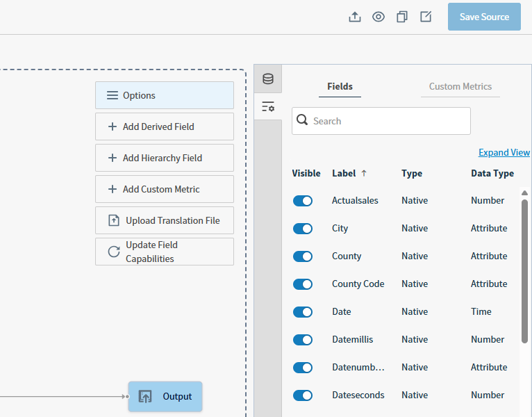The width and height of the screenshot is (532, 417).
Task: Click the plus icon on Add Hierarchy Field
Action: click(x=113, y=158)
